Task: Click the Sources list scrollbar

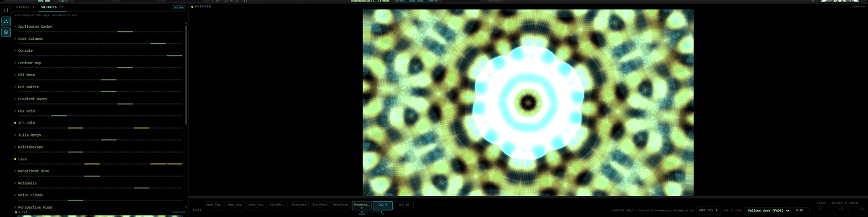Action: click(186, 74)
